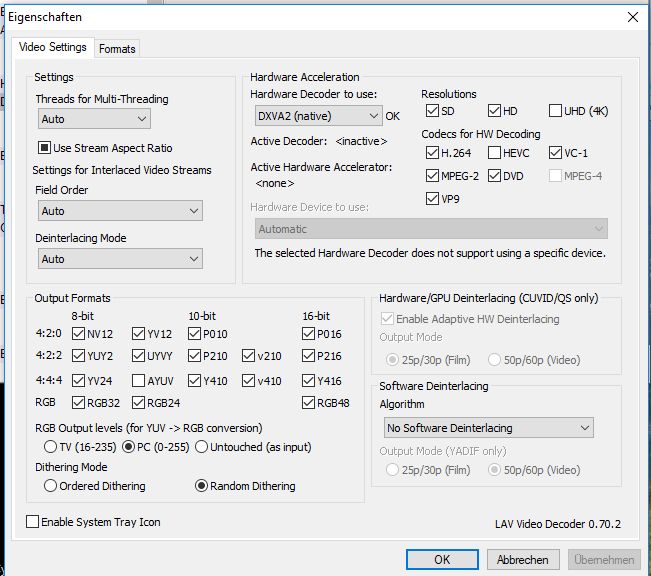Enable HEVC codec for HW decoding
Viewport: 651px width, 576px height.
[495, 153]
